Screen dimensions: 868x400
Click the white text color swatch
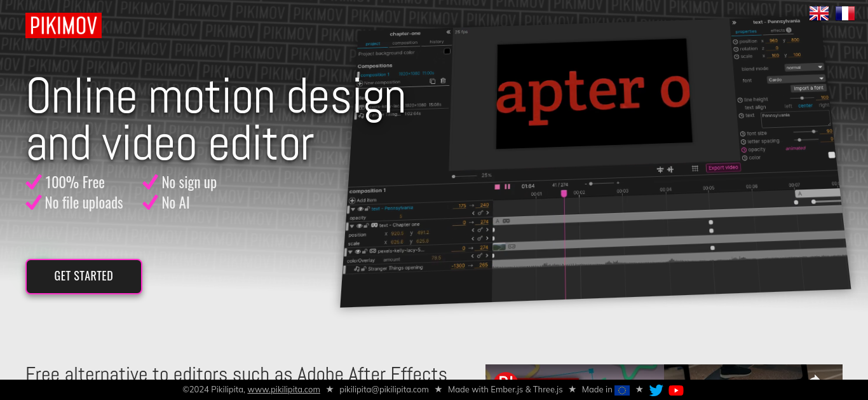click(832, 155)
